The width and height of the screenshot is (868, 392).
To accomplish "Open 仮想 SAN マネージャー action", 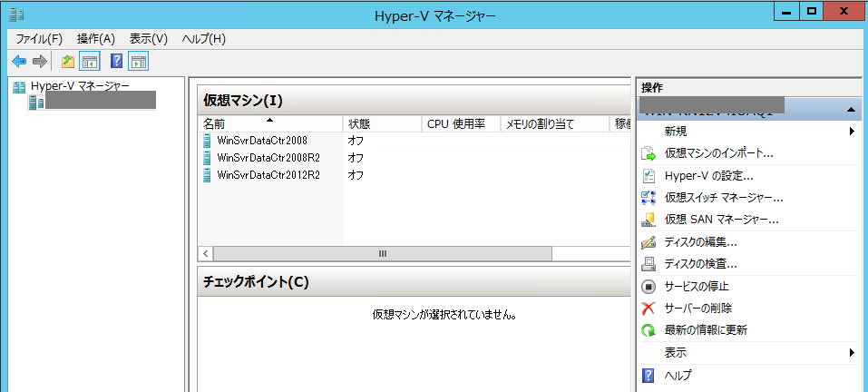I will (721, 220).
